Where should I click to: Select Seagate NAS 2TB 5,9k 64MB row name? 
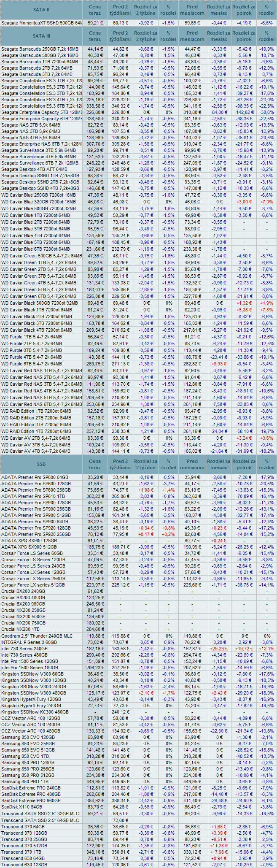pos(31,125)
